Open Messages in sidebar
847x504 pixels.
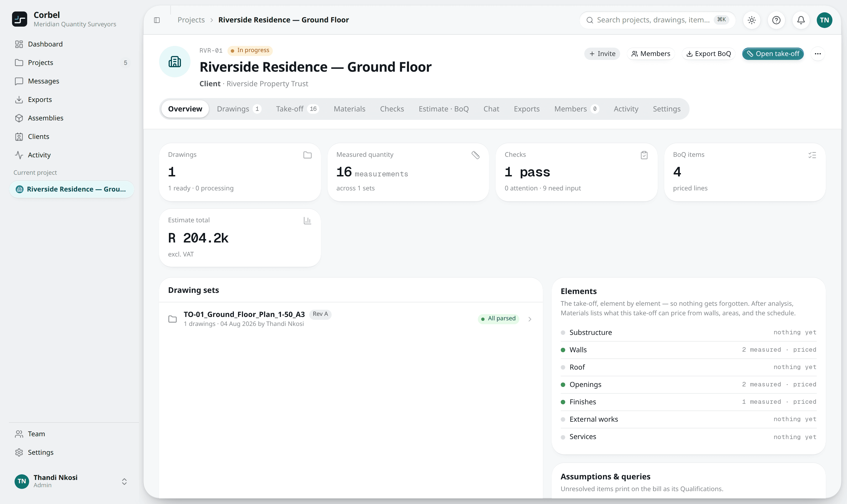click(71, 81)
